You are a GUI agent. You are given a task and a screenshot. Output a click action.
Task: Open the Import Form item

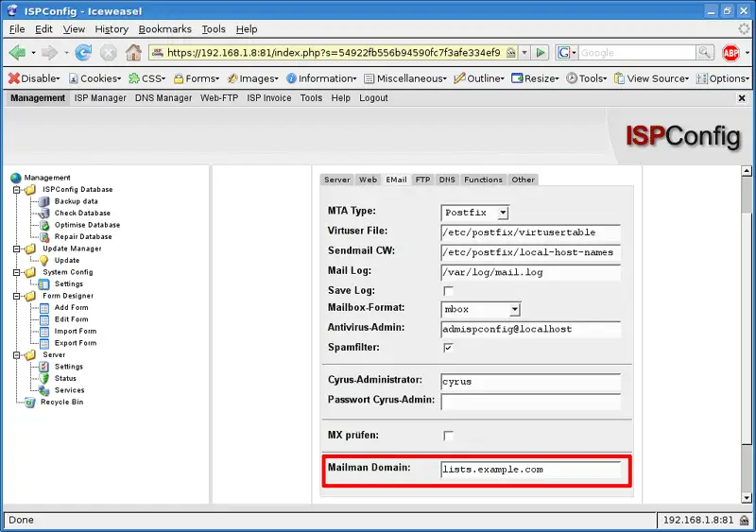coord(76,331)
